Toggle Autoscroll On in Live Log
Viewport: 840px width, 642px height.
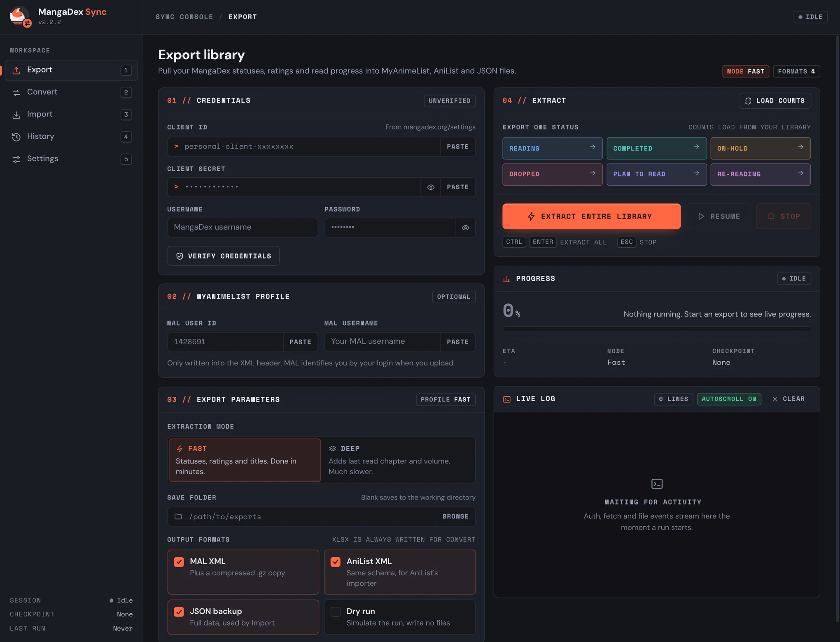point(729,399)
